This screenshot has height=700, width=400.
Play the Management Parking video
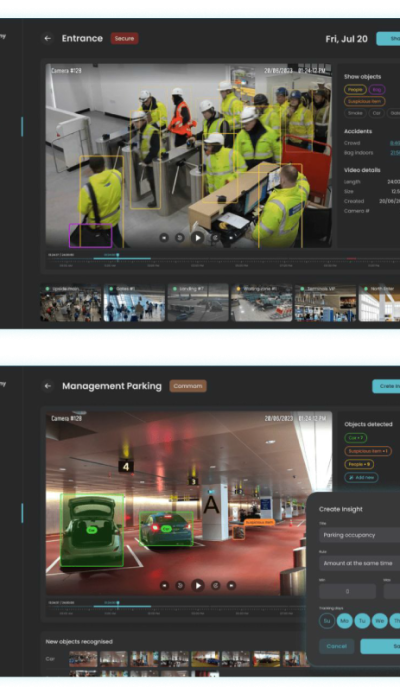[x=197, y=585]
